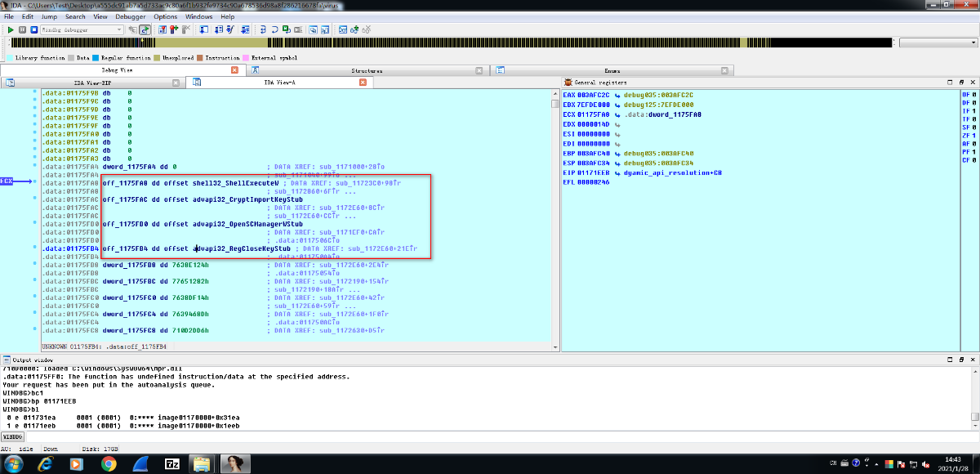Close the General registers panel
This screenshot has height=474, width=980.
click(972, 83)
